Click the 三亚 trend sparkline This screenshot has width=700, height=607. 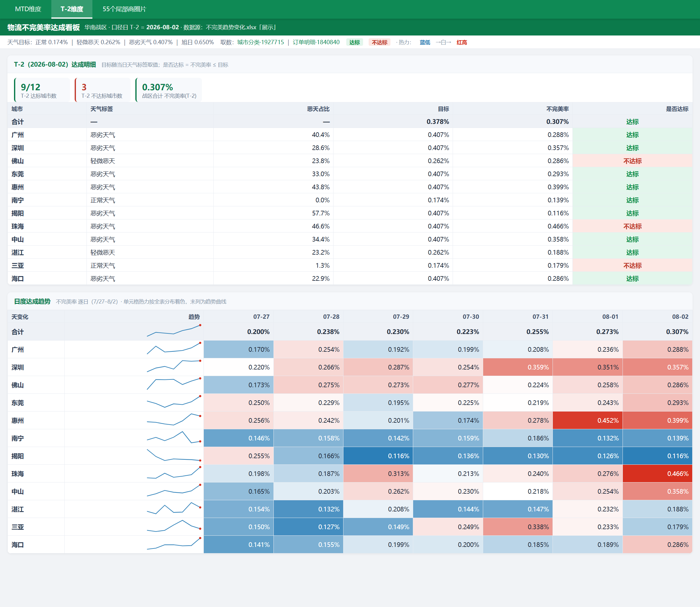click(174, 526)
